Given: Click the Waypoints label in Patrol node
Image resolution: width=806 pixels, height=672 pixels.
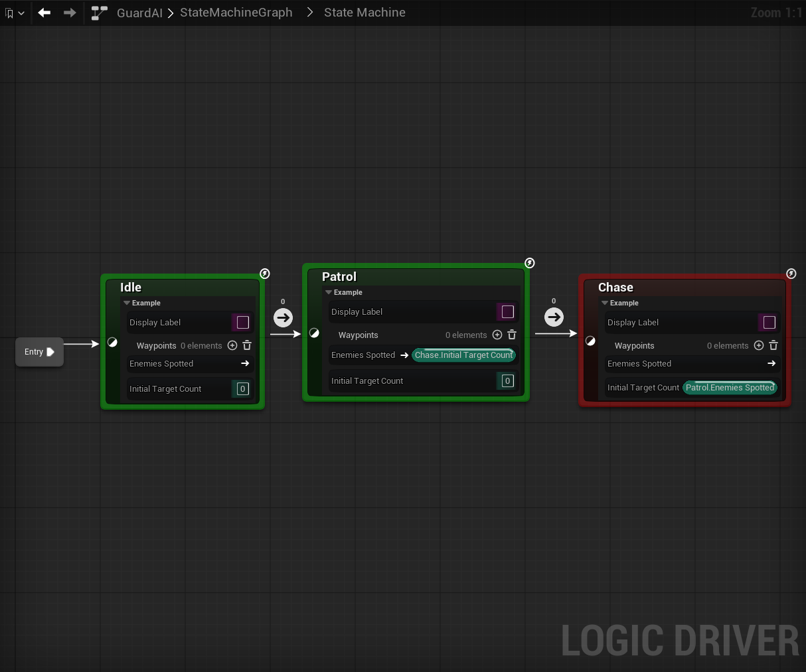Looking at the screenshot, I should (359, 335).
